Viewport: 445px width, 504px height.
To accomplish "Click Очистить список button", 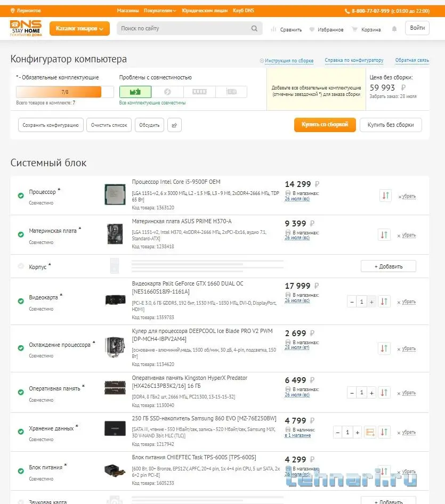I will pyautogui.click(x=109, y=125).
